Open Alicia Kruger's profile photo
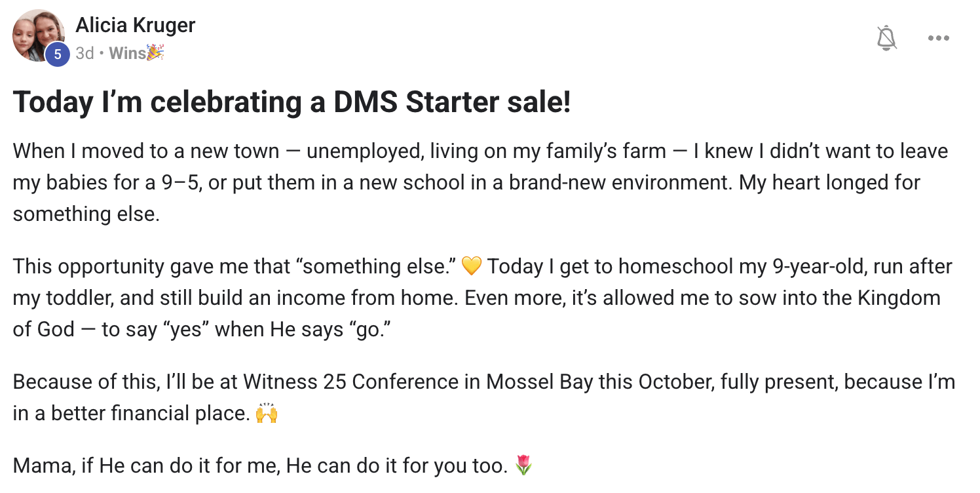980x493 pixels. click(37, 35)
